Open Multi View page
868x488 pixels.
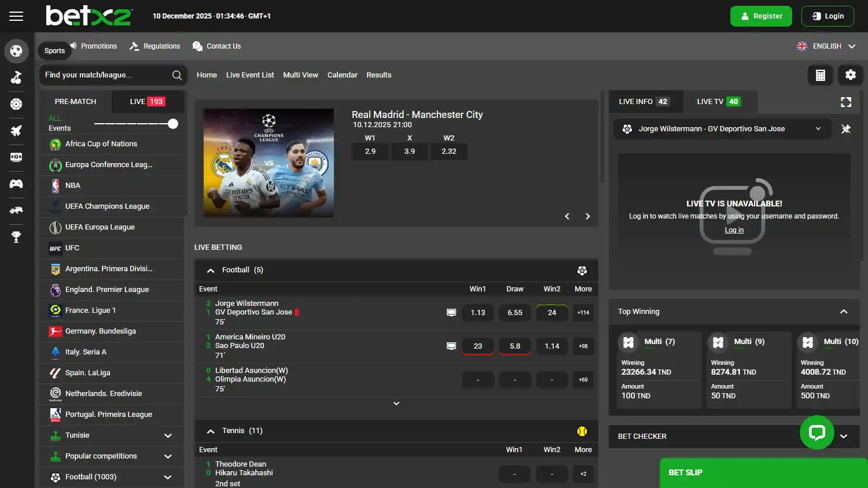click(x=301, y=75)
